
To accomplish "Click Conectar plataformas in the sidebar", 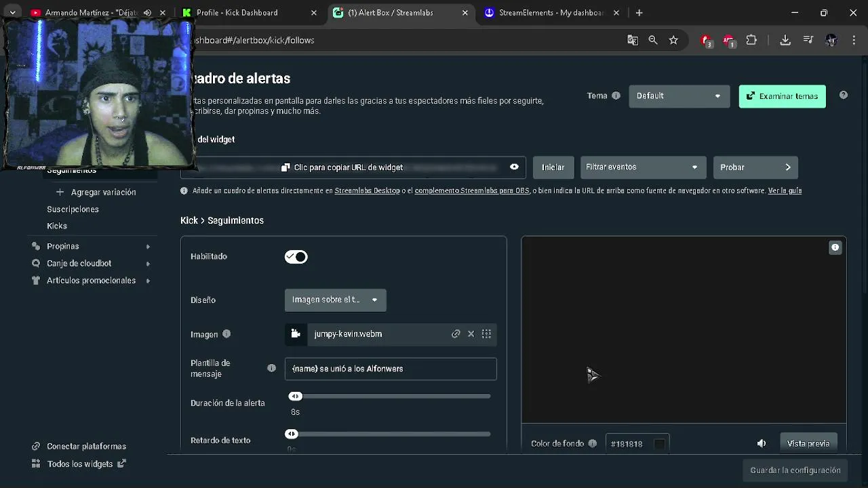I will click(79, 446).
